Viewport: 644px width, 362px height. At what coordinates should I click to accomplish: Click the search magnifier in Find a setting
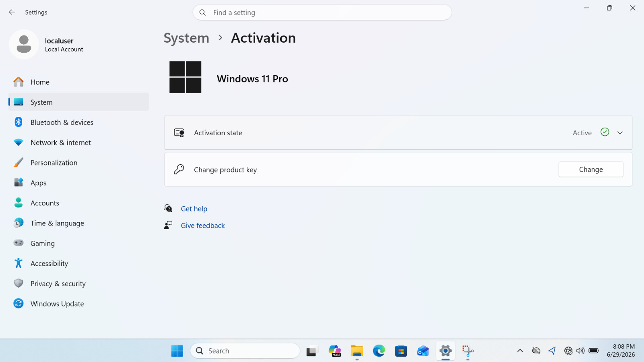202,12
